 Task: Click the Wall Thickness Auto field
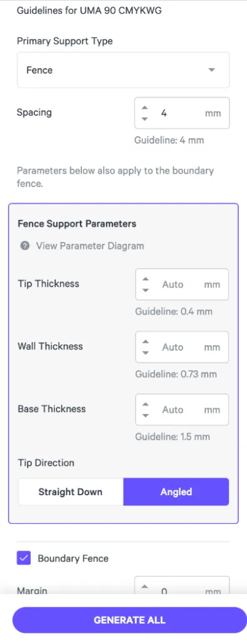(181, 347)
